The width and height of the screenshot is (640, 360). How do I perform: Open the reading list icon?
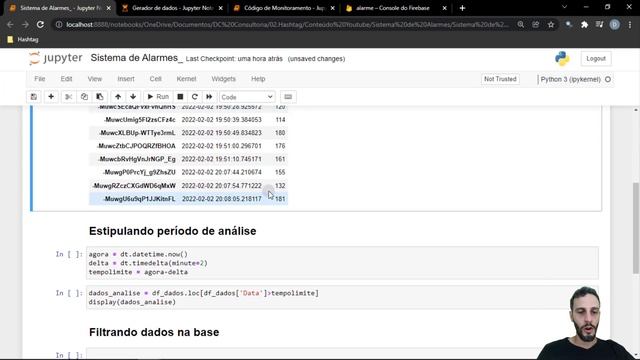(600, 24)
